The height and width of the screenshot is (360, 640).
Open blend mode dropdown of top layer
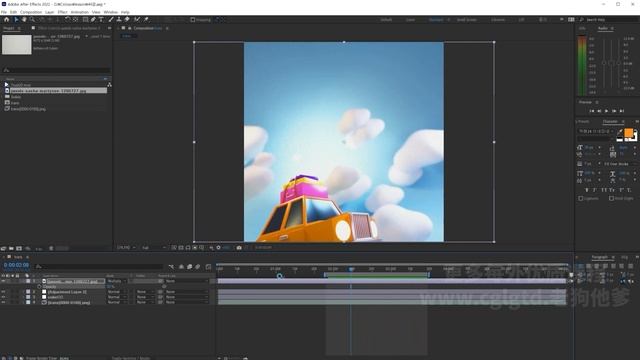coord(117,281)
